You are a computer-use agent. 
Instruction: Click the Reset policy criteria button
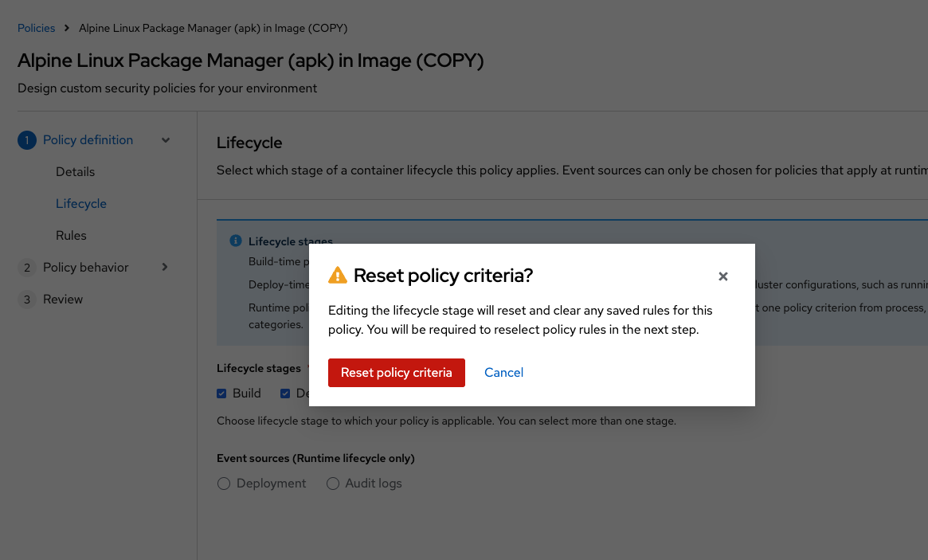[397, 372]
